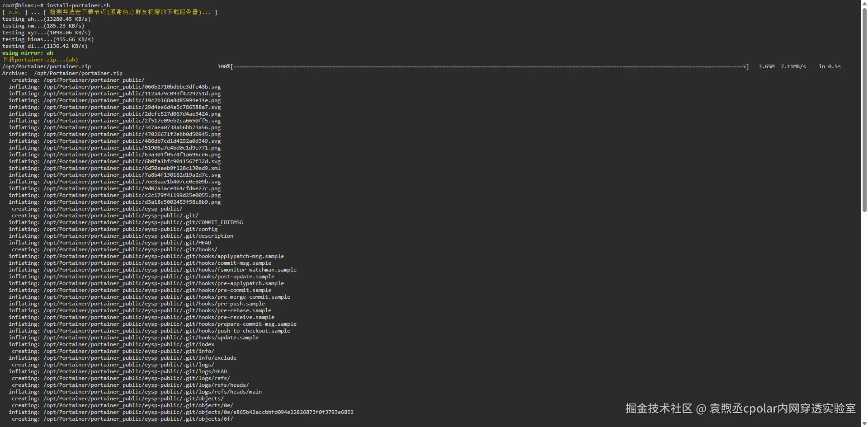The height and width of the screenshot is (427, 868).
Task: Click the 7ee8aae1b407ce0e809b.svg file line
Action: click(x=115, y=182)
